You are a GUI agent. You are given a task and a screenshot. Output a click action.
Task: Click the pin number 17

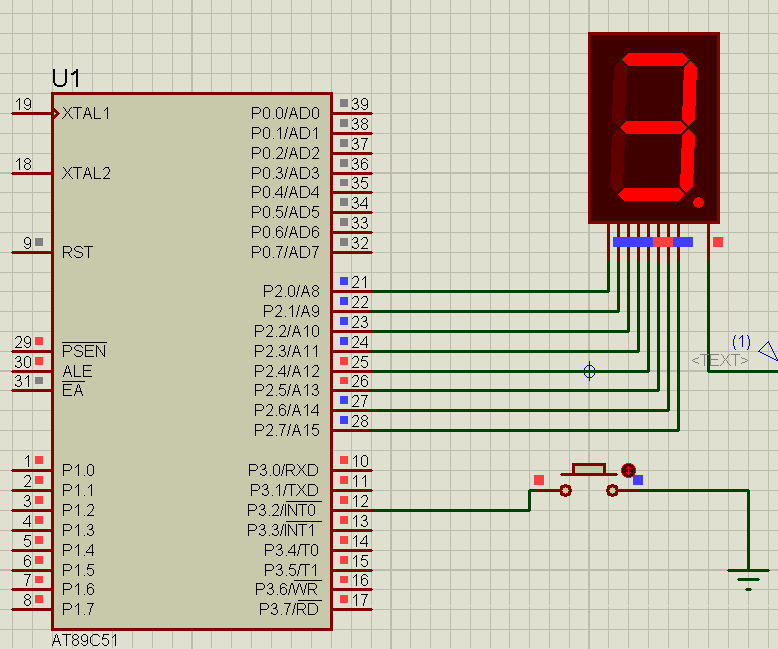[360, 600]
